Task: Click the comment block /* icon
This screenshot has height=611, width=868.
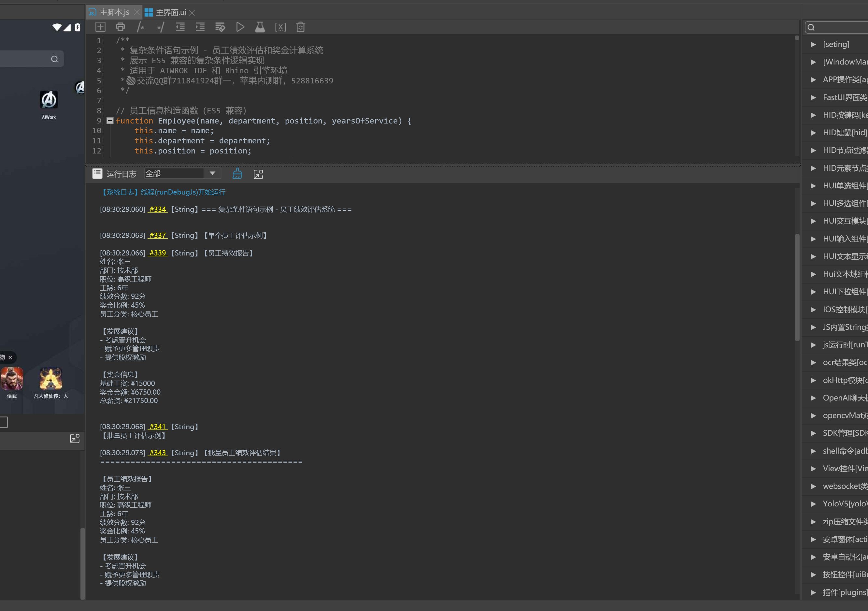Action: click(140, 27)
